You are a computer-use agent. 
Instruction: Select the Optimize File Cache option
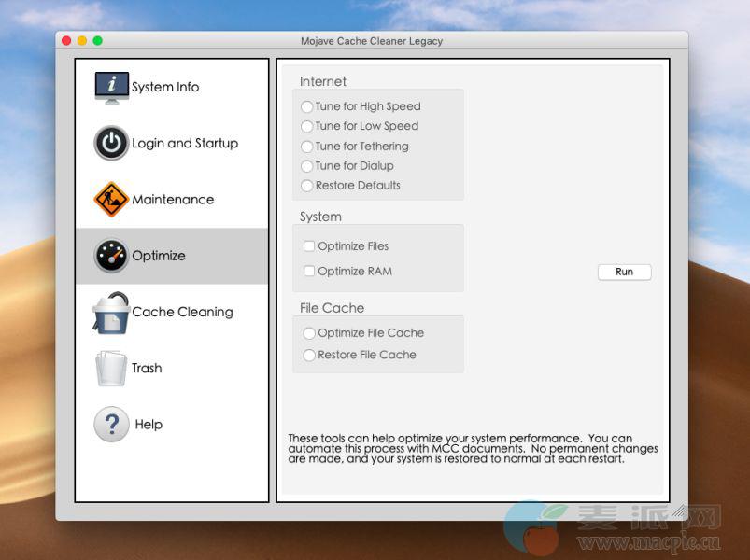point(309,333)
